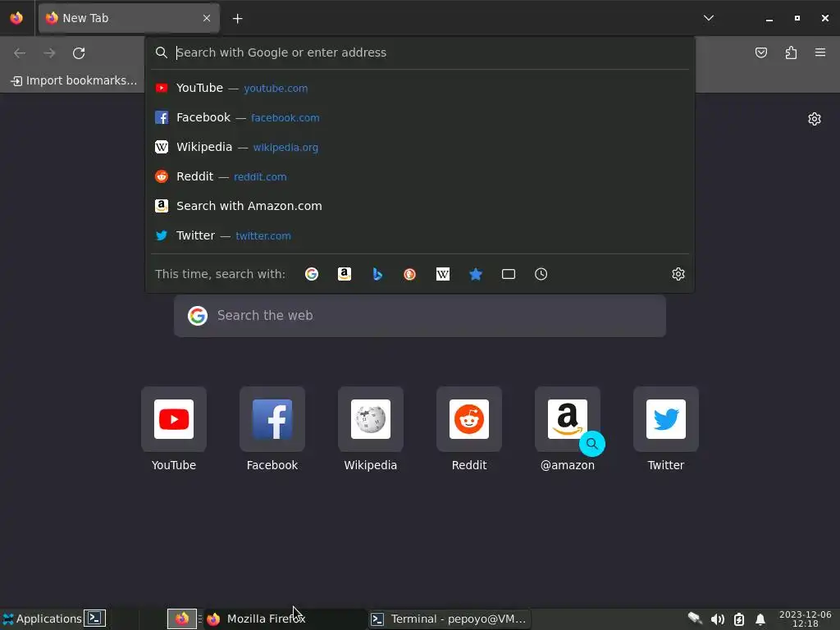Search history using the clock icon
Viewport: 840px width, 630px height.
coord(541,274)
